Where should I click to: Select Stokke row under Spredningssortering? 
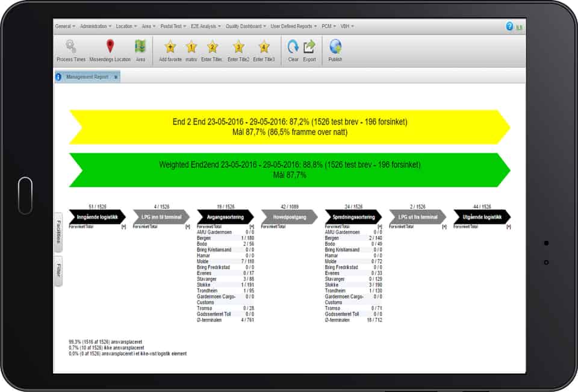353,285
